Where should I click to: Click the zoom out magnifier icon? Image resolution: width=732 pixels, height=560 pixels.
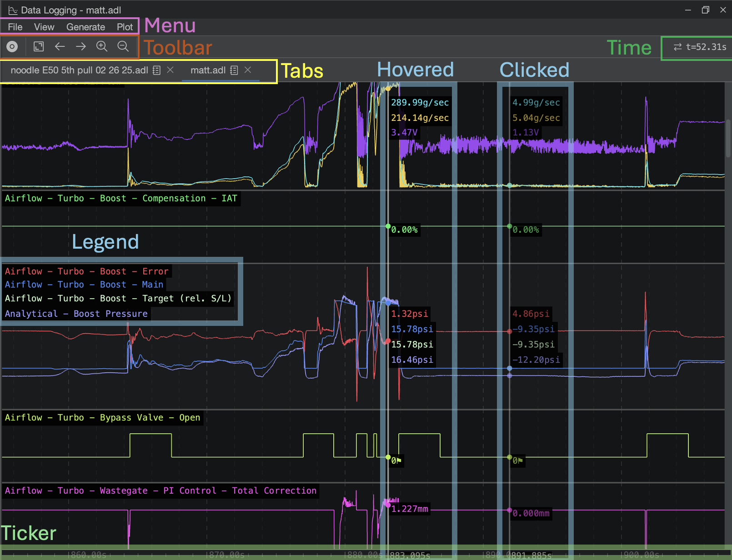123,46
